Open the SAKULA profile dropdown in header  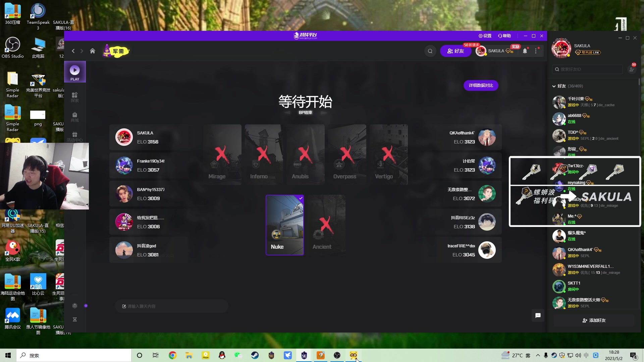[496, 51]
